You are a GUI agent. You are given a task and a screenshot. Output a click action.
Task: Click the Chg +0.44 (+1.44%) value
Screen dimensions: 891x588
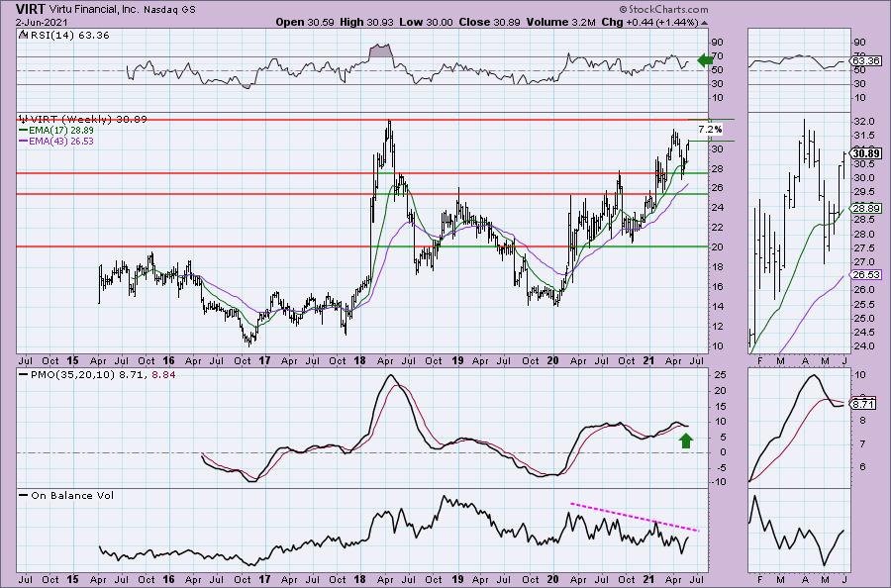point(649,22)
